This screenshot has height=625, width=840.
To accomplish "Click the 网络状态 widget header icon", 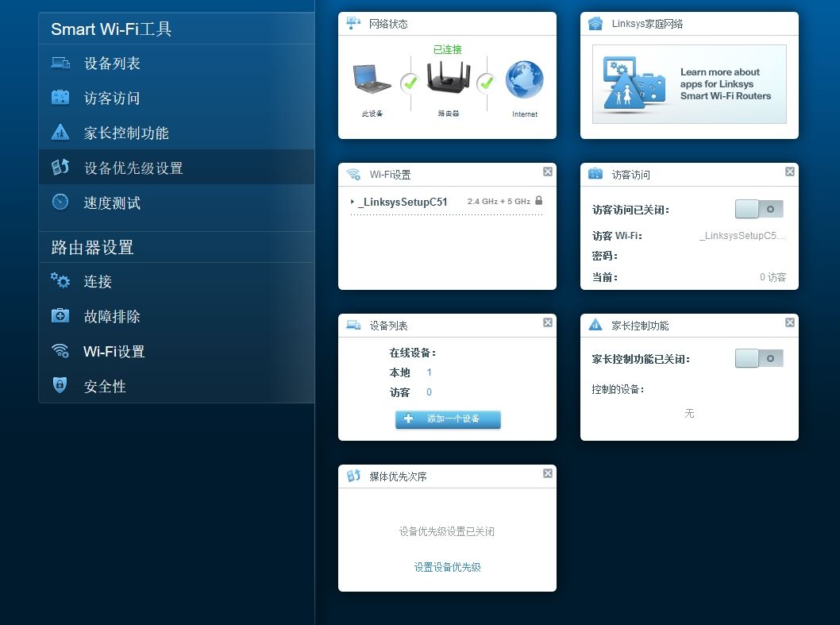I will (353, 23).
